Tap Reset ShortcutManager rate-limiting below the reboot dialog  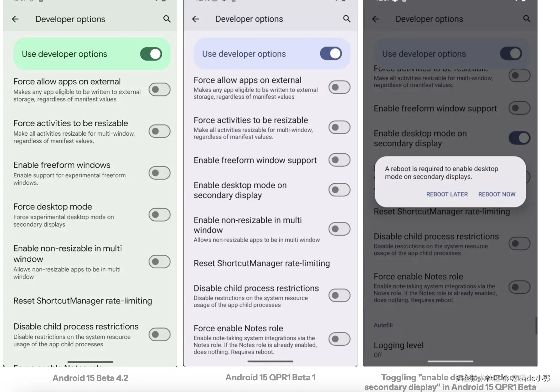pos(442,212)
